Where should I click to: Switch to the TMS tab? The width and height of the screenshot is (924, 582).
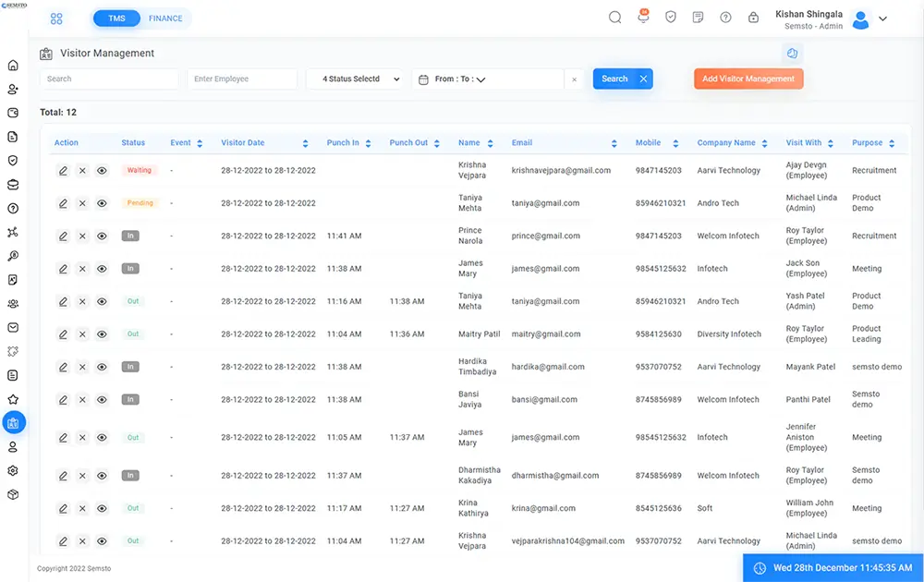tap(116, 18)
